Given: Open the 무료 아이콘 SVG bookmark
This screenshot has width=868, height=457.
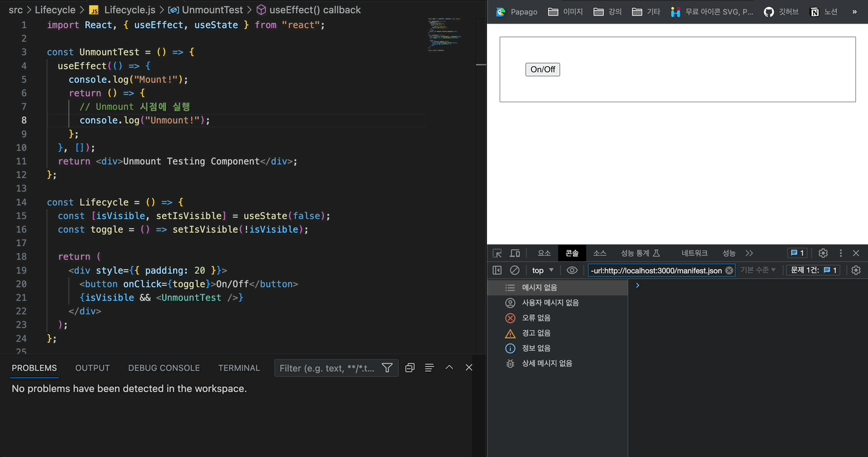Looking at the screenshot, I should pyautogui.click(x=712, y=12).
